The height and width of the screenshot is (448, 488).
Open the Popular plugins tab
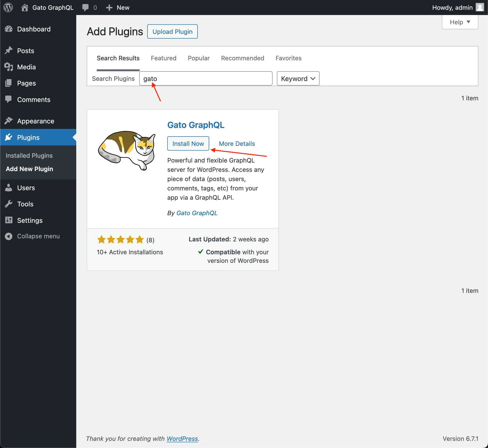pos(198,58)
